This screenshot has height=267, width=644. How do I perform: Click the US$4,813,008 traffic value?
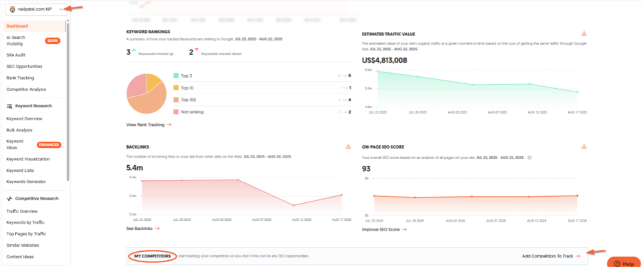point(385,61)
